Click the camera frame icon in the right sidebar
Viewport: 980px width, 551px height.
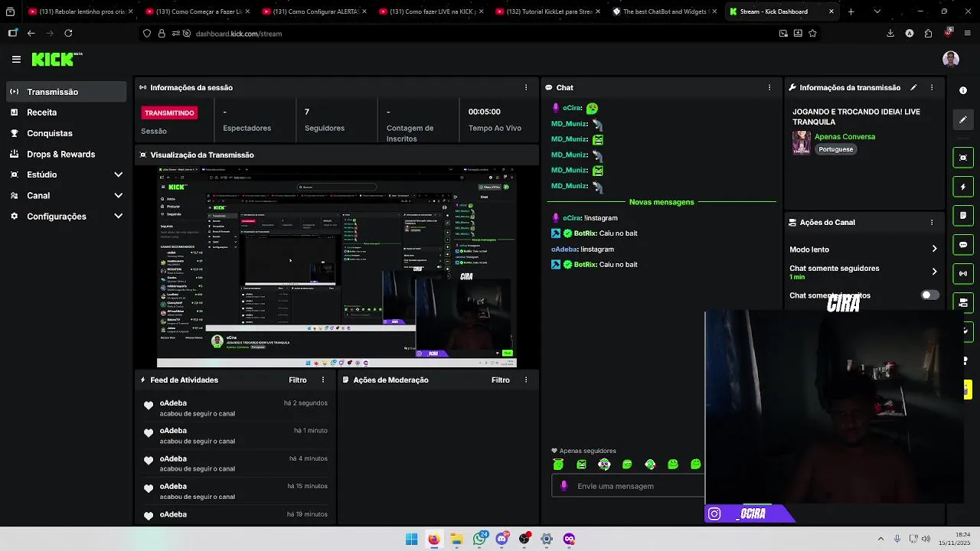pyautogui.click(x=963, y=158)
